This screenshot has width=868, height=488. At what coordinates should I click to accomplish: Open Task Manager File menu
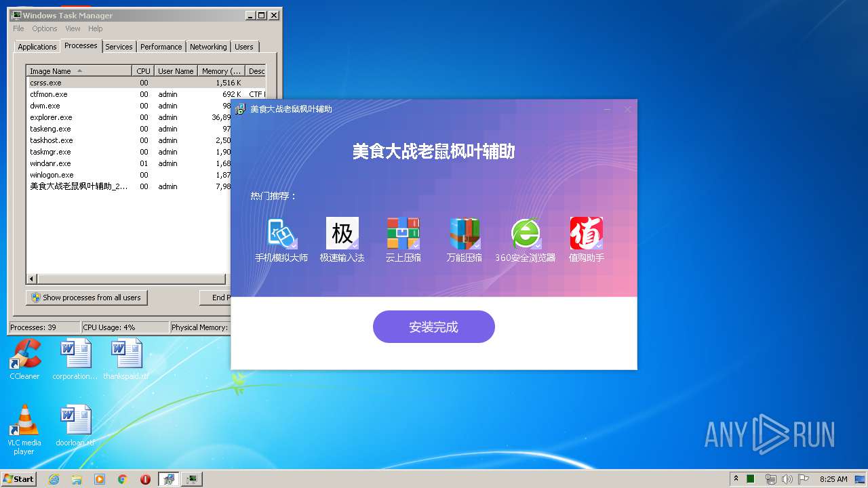coord(18,28)
